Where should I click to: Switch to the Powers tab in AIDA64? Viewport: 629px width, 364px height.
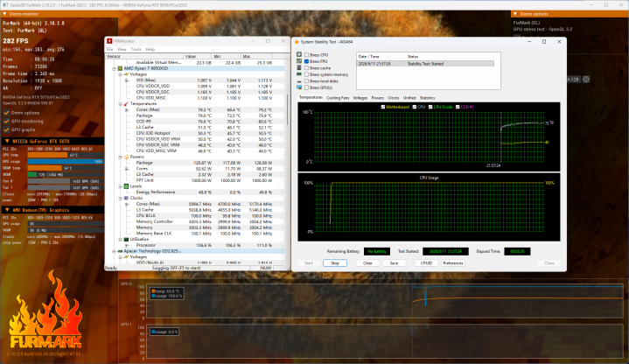[x=377, y=98]
